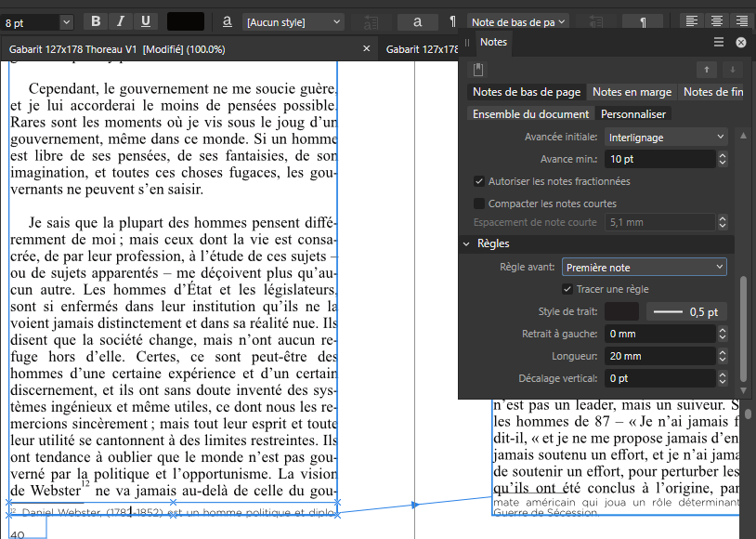Screen dimensions: 756x539
Task: Click the 'Espacement de note courte' stepper
Action: [x=723, y=222]
